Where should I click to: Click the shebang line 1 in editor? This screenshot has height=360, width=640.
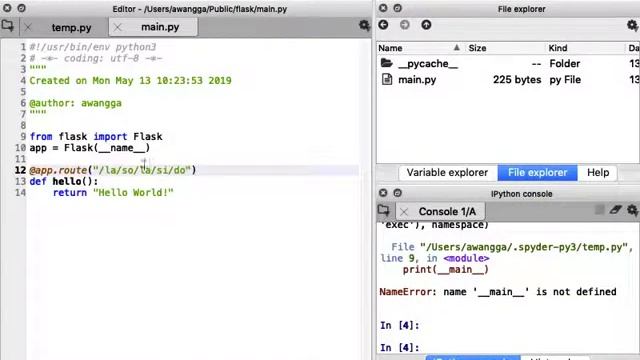93,47
